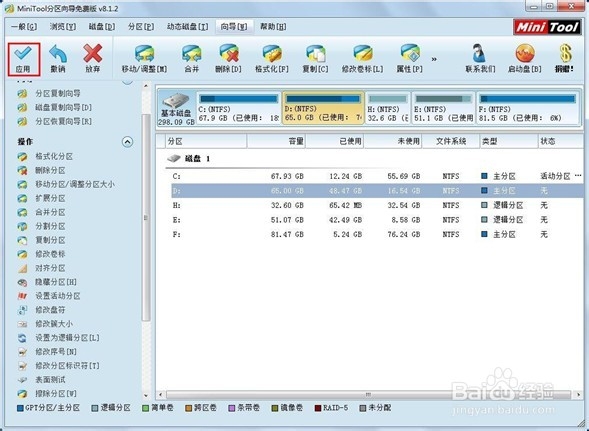
Task: Select the H: partition row in the table
Action: click(377, 206)
